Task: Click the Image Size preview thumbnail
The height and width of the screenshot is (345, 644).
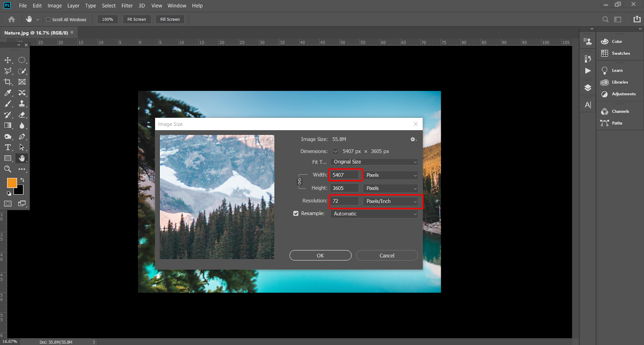Action: coord(217,197)
